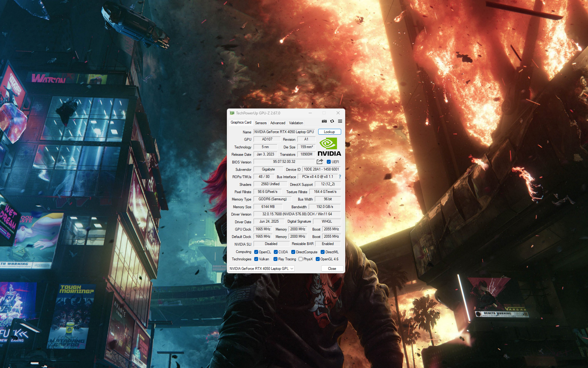Click the Digital Signature WHQL value
The height and width of the screenshot is (368, 588).
(x=327, y=221)
